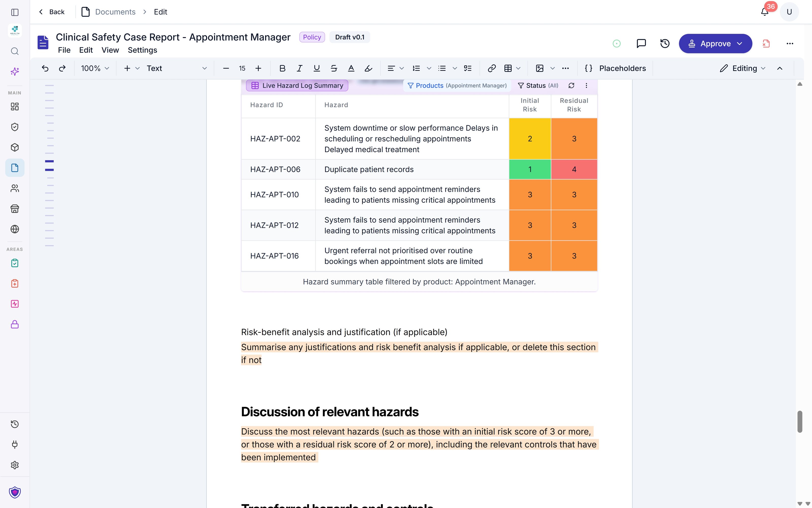
Task: Open the purple lock area icon
Action: (x=15, y=325)
